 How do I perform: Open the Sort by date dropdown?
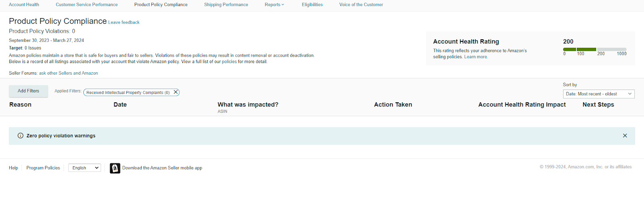pyautogui.click(x=599, y=94)
